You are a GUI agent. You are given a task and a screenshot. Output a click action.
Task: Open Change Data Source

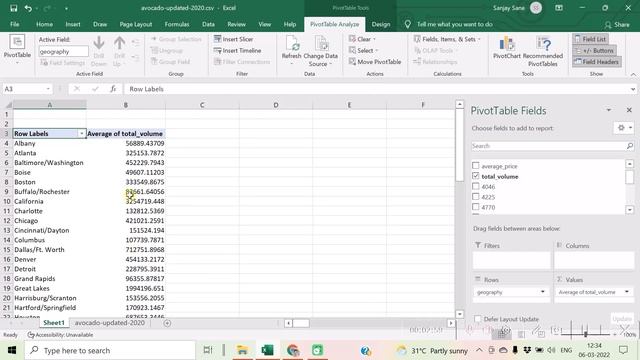pyautogui.click(x=320, y=51)
